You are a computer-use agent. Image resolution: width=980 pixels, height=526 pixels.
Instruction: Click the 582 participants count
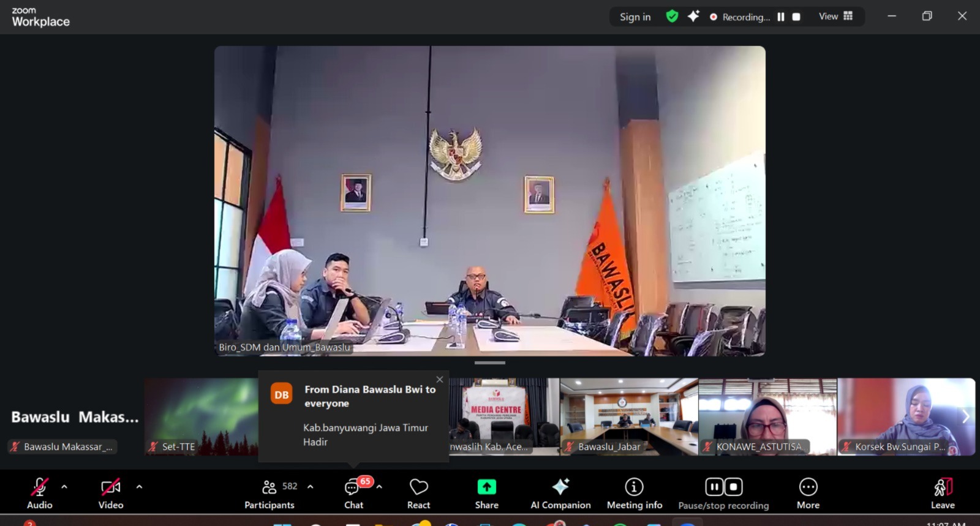point(290,486)
